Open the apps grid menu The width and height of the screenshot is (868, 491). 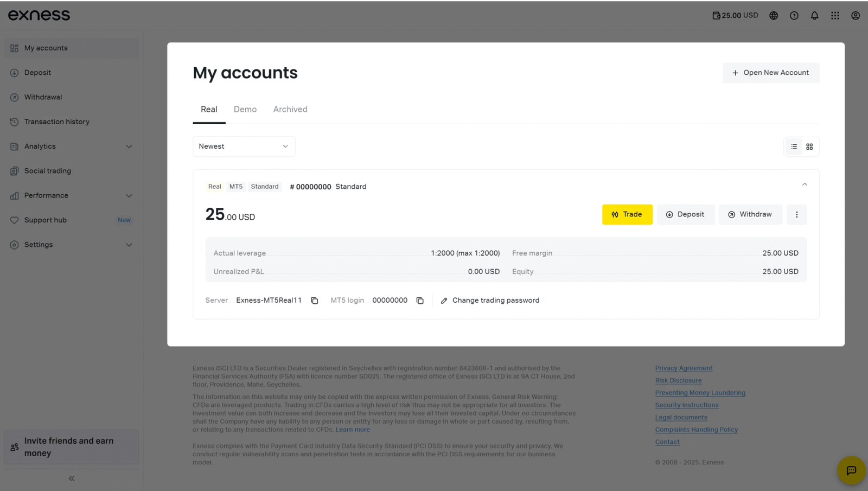[835, 16]
